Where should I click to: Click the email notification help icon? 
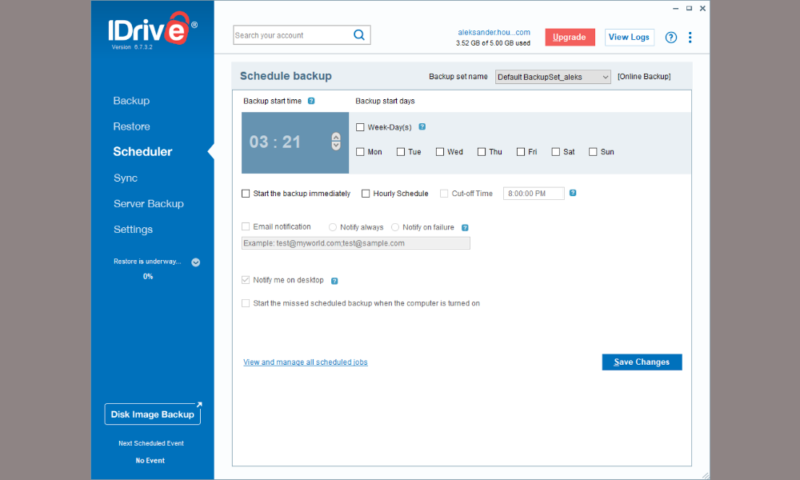465,227
